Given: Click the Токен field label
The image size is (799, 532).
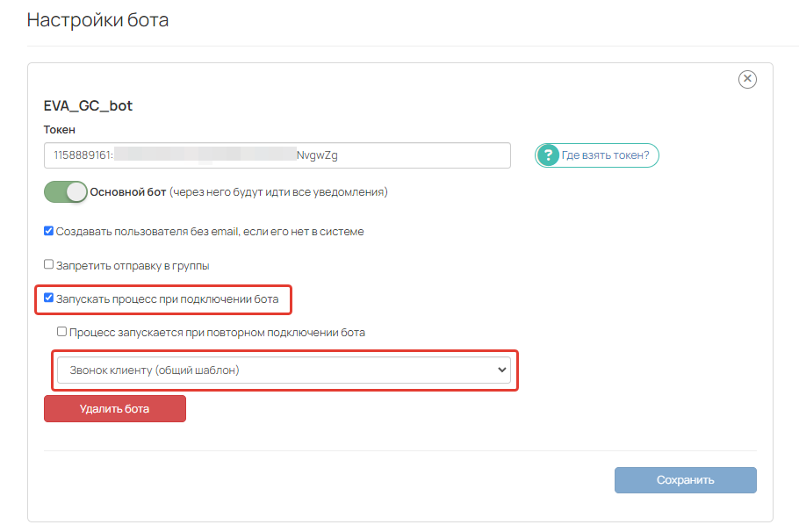Looking at the screenshot, I should [60, 129].
